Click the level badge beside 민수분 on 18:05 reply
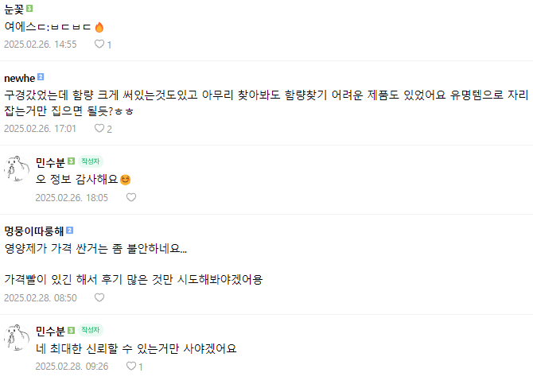This screenshot has width=533, height=392. coord(71,161)
